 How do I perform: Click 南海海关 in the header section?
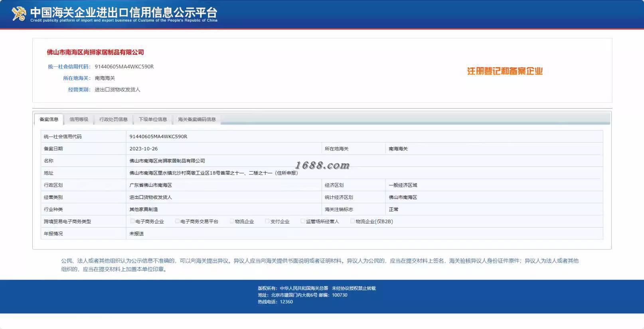(105, 78)
